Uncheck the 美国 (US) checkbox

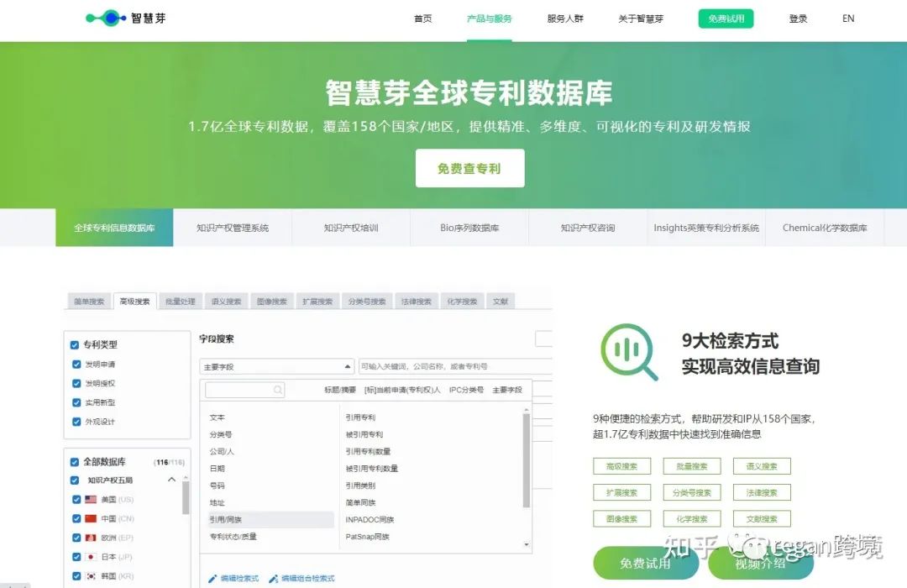76,500
